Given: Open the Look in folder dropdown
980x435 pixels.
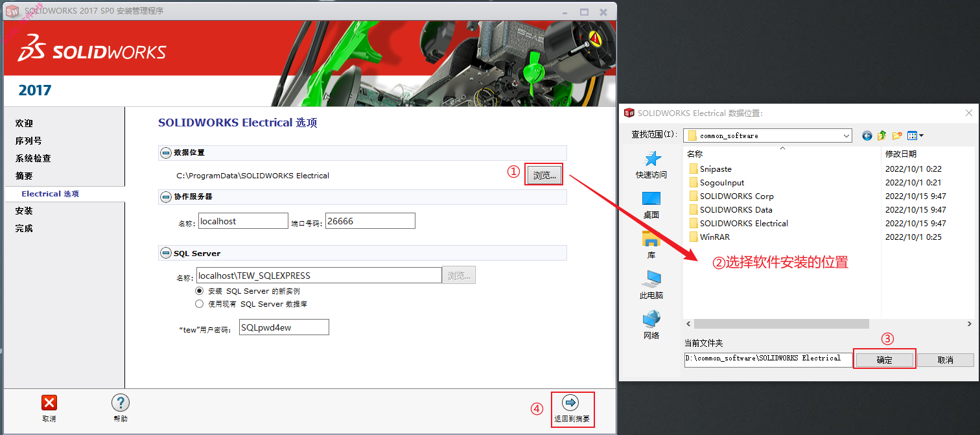Looking at the screenshot, I should pyautogui.click(x=846, y=135).
